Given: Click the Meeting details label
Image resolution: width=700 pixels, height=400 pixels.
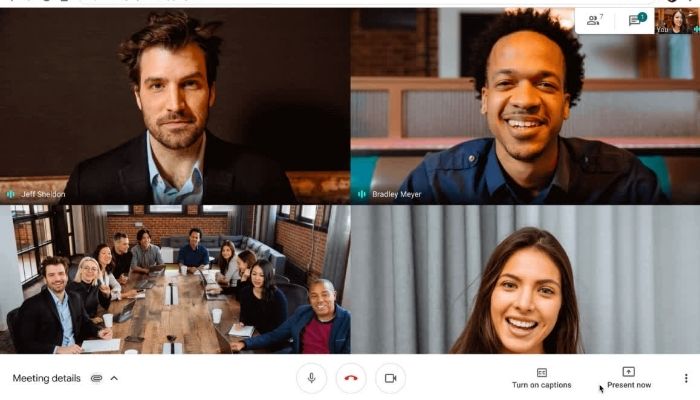Looking at the screenshot, I should click(x=46, y=378).
